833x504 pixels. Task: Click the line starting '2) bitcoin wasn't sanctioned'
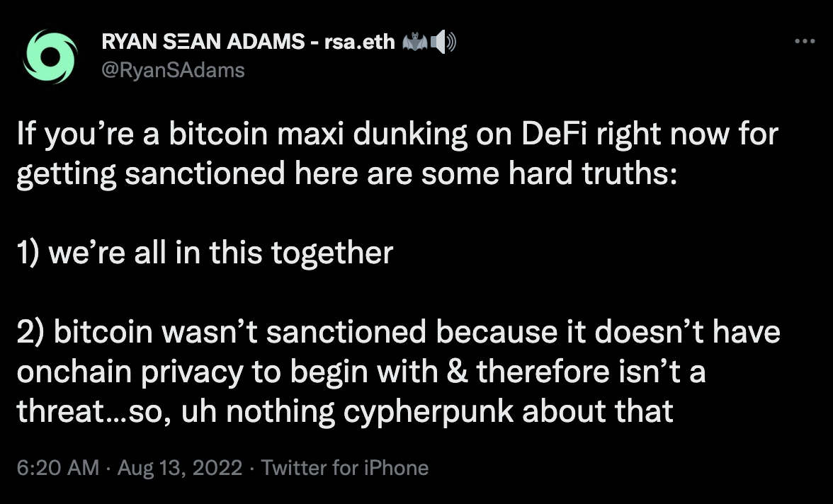point(398,331)
